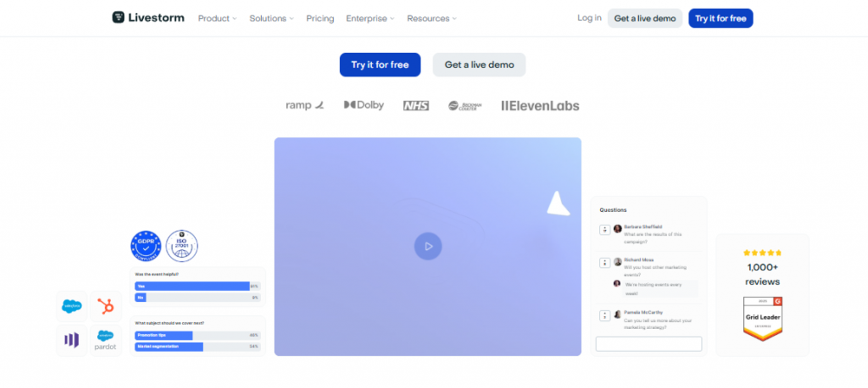Click the Log in link

589,18
